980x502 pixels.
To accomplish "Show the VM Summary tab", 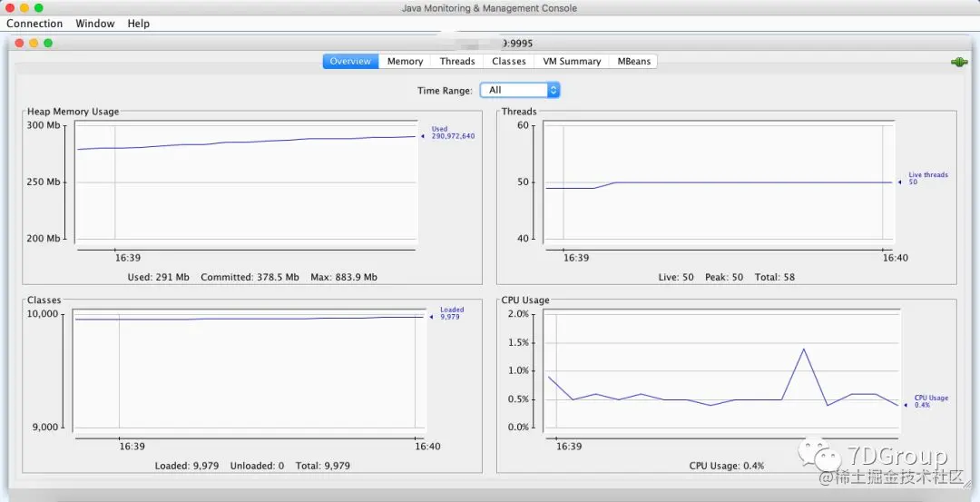I will 572,61.
